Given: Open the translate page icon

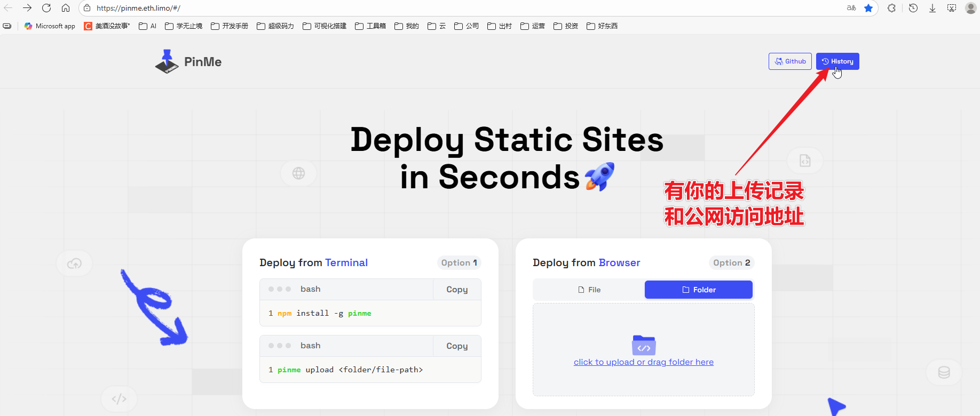Looking at the screenshot, I should [x=851, y=8].
